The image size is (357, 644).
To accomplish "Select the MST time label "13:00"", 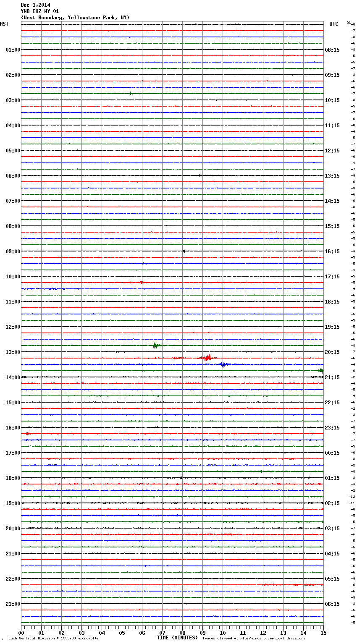I will [x=13, y=352].
